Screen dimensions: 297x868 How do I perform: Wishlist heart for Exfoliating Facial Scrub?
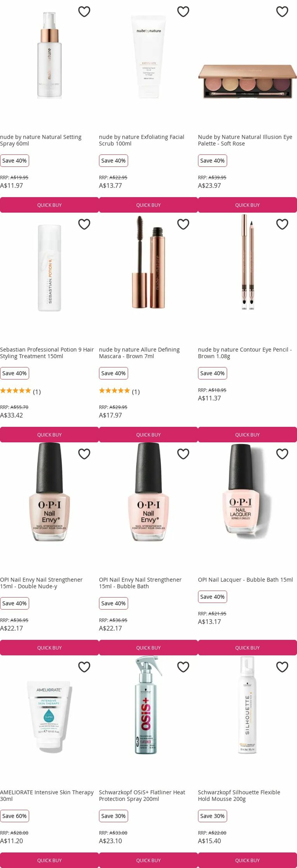183,12
